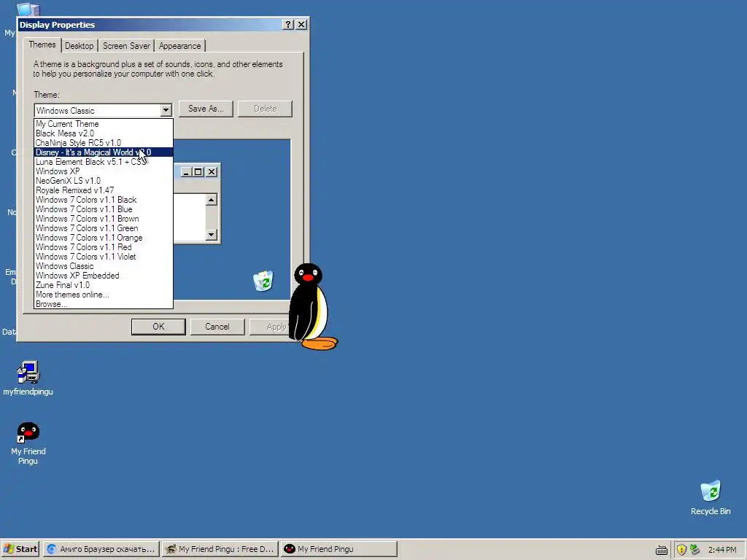Select My Current Theme from list
Screen dimensions: 747x560
pyautogui.click(x=104, y=124)
